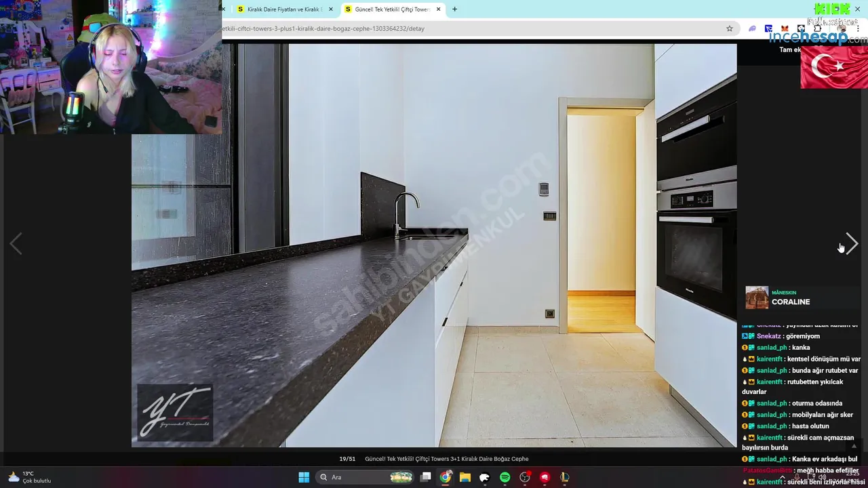This screenshot has width=868, height=488.
Task: Open File Explorer from the taskbar
Action: 465,477
